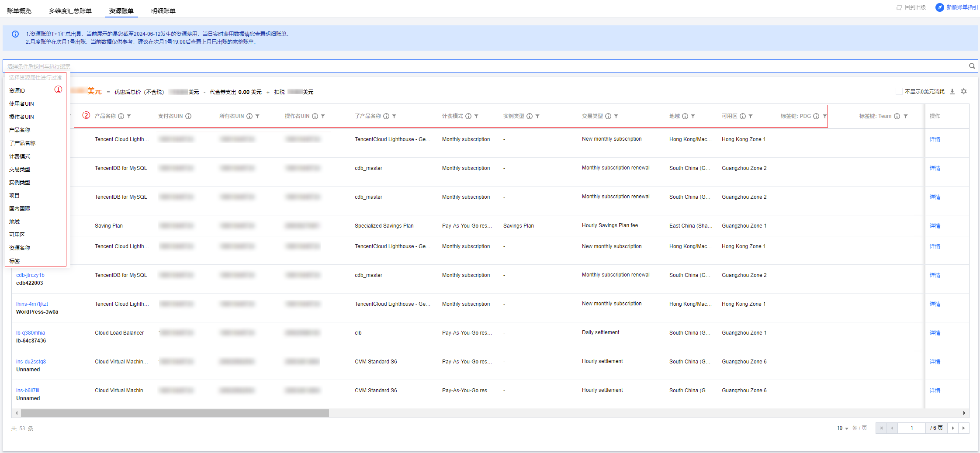
Task: Open the 10 条/页 page size dropdown
Action: (842, 428)
